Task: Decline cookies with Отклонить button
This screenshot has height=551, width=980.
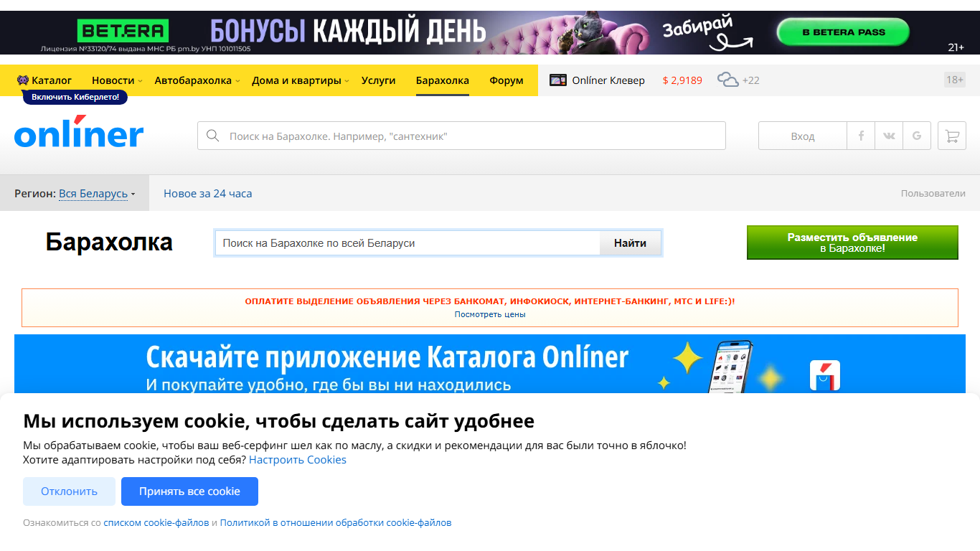Action: [69, 491]
